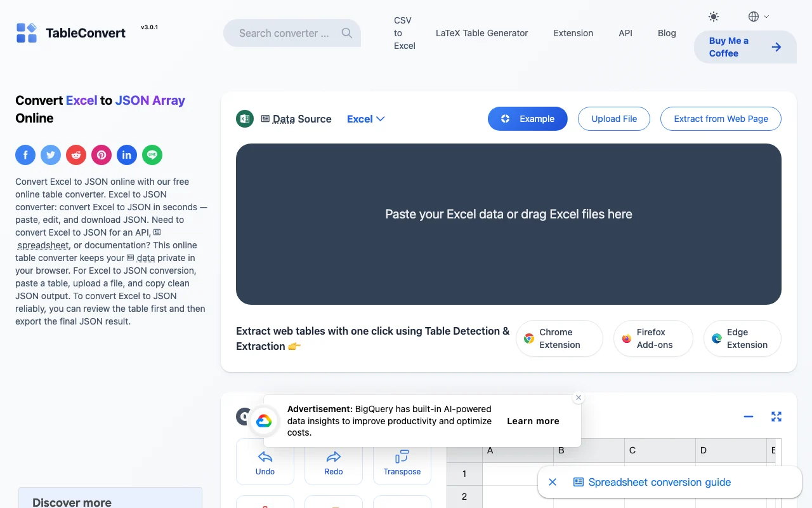This screenshot has width=812, height=508.
Task: Click the v3.0.1 version label
Action: (150, 27)
